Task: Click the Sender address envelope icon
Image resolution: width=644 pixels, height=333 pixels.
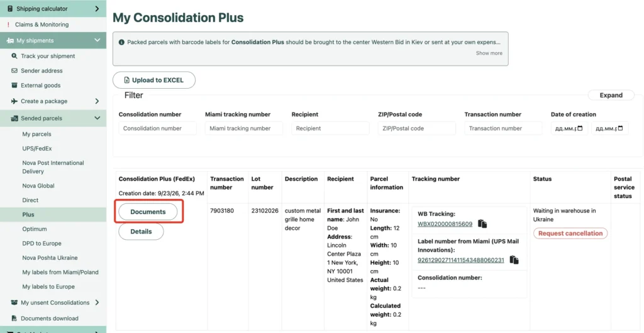Action: tap(14, 71)
